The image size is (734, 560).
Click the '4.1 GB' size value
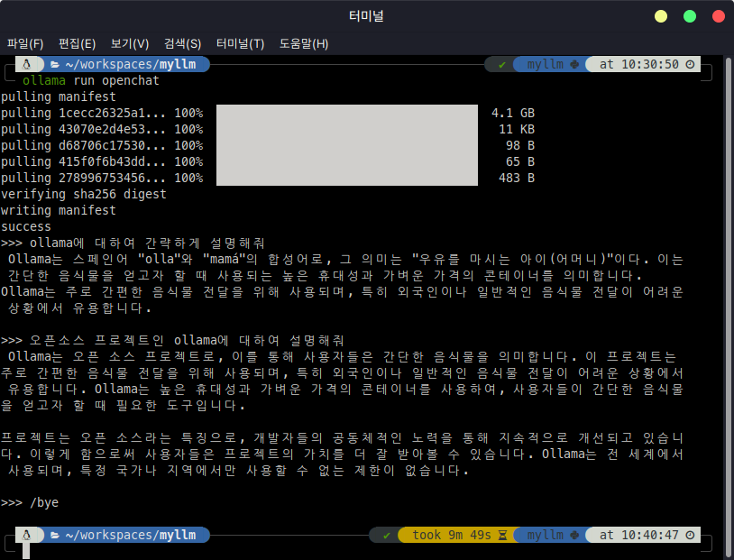(x=512, y=113)
